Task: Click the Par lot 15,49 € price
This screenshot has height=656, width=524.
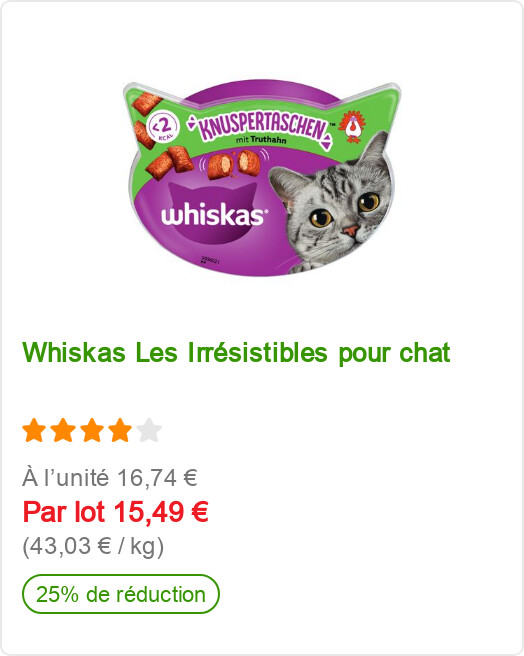Action: click(x=116, y=511)
